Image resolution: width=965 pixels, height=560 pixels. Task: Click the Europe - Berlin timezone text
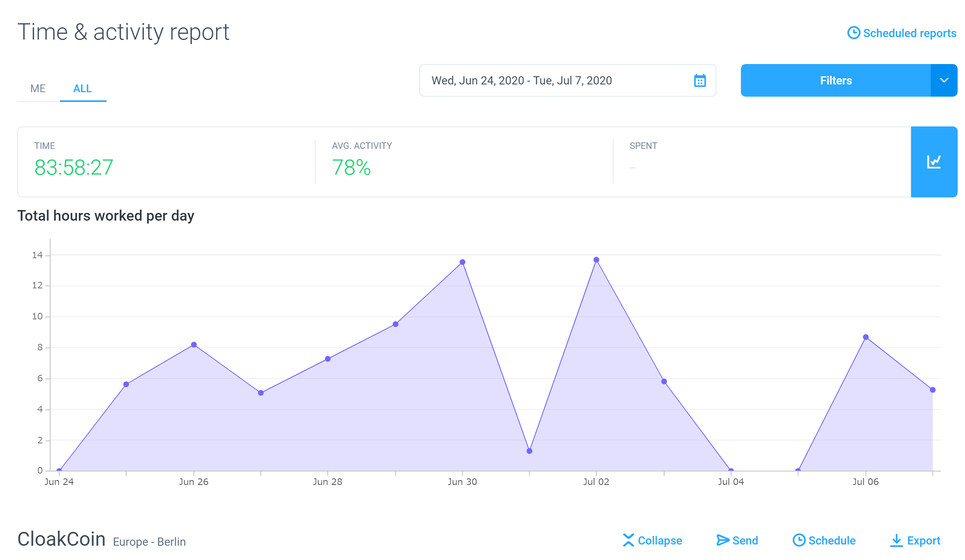tap(149, 542)
